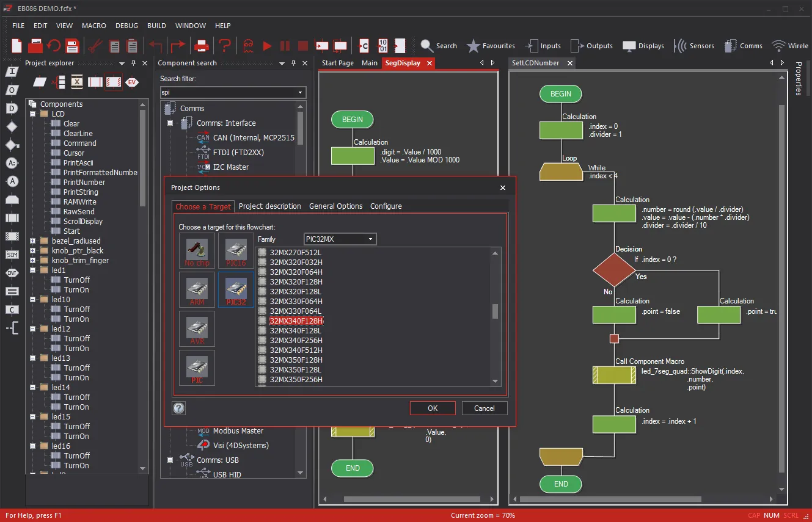
Task: Open the DEBUG menu
Action: click(x=126, y=26)
